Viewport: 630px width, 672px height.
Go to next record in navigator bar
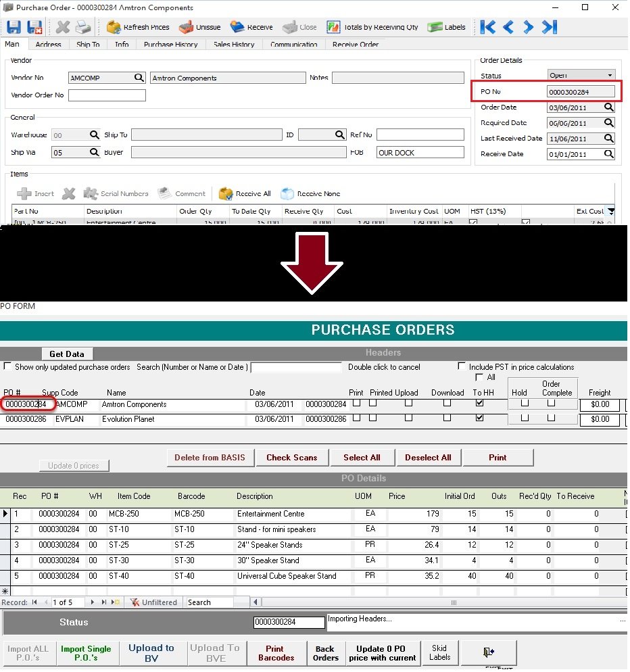point(93,603)
